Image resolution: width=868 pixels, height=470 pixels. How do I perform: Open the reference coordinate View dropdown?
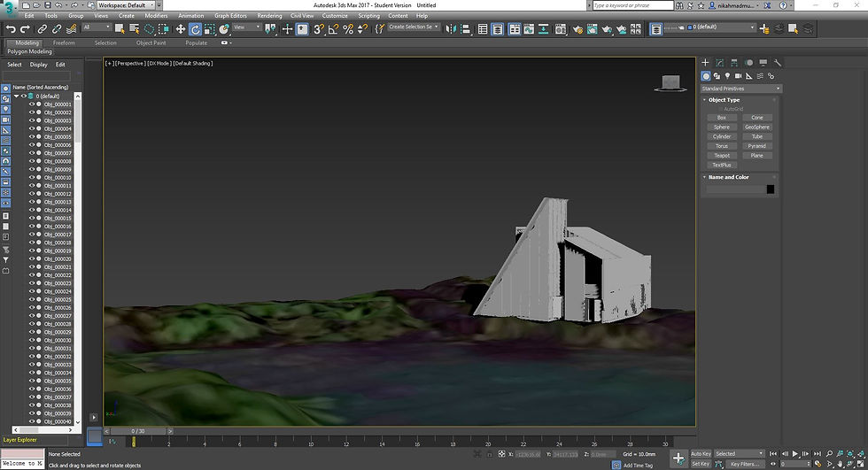tap(247, 27)
